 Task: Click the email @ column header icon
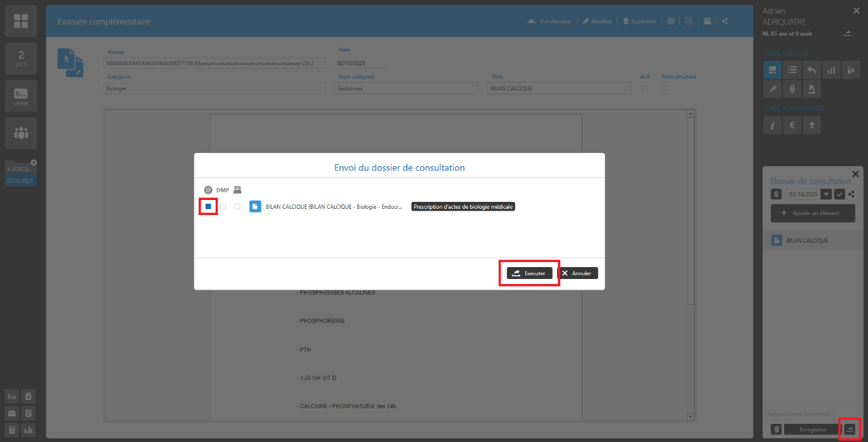[208, 190]
